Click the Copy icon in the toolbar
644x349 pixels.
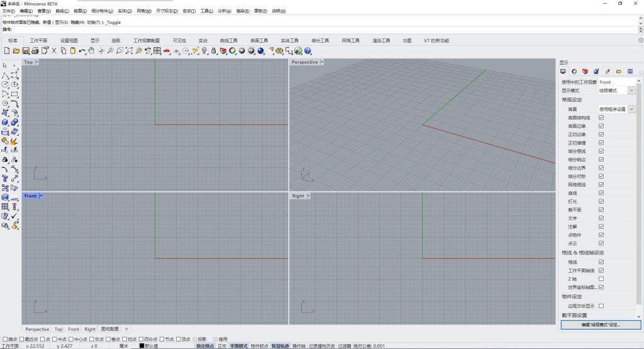[64, 51]
